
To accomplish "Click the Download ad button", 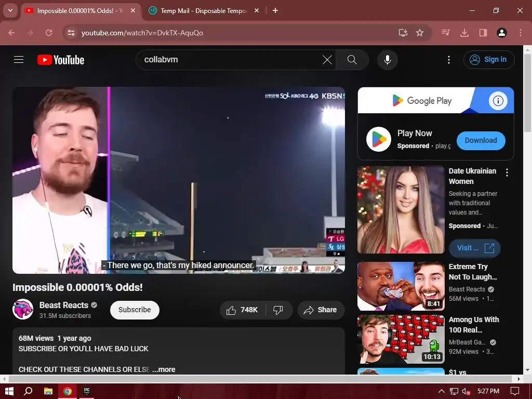I will [481, 140].
